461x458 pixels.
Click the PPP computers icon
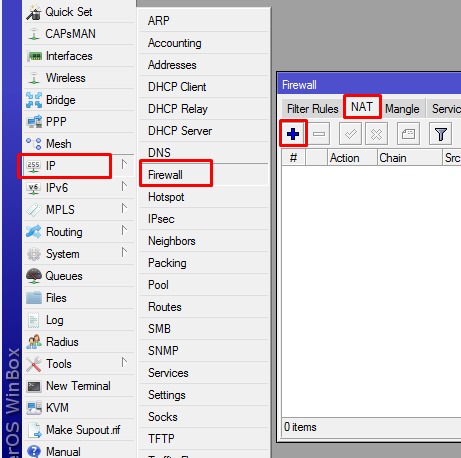(34, 122)
